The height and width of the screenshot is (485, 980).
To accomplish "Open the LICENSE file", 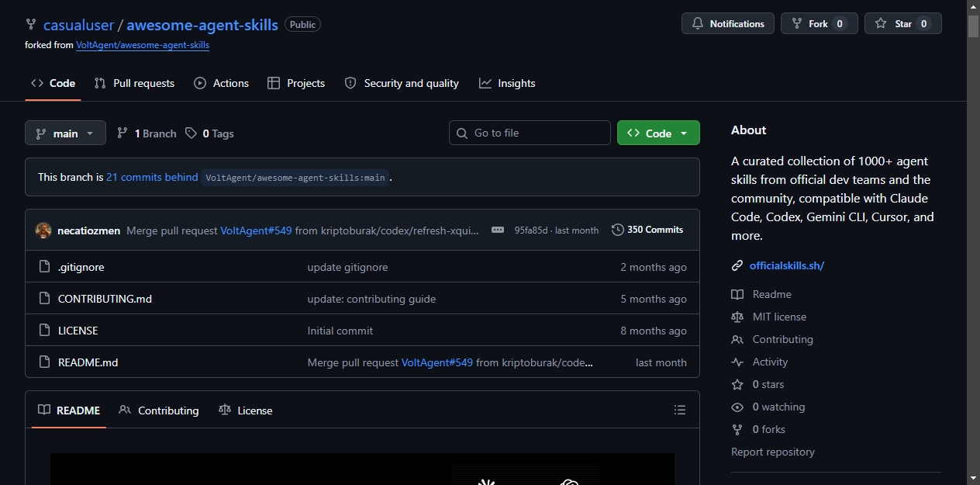I will [78, 331].
